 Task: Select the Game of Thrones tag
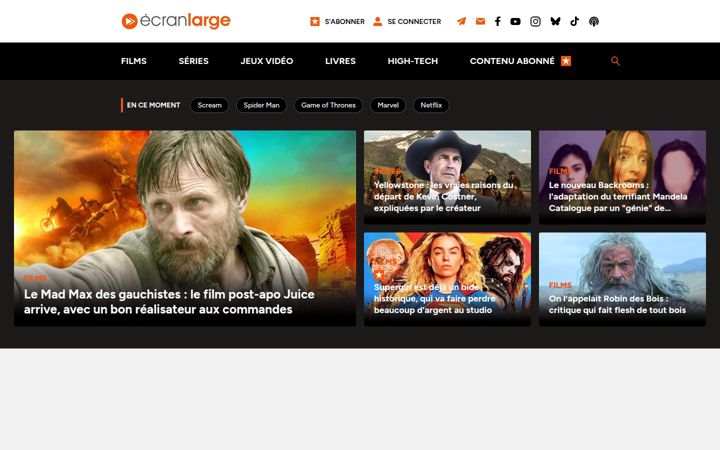pos(328,105)
